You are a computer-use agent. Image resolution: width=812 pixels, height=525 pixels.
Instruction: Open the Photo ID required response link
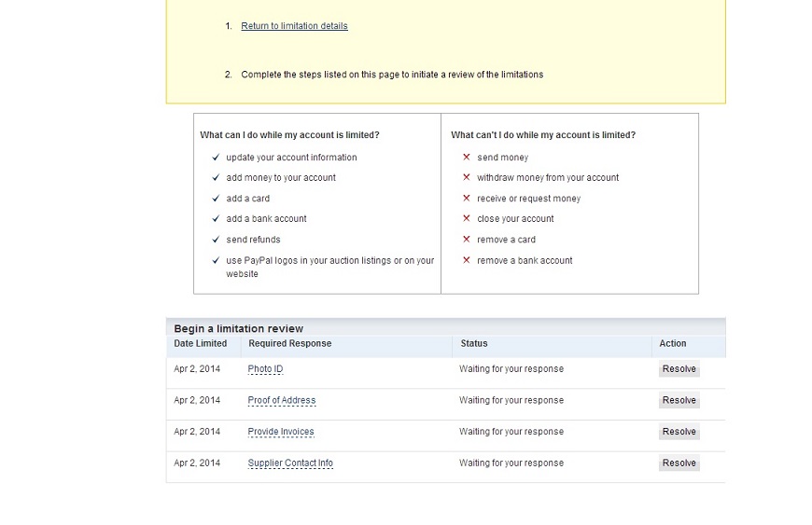point(265,369)
